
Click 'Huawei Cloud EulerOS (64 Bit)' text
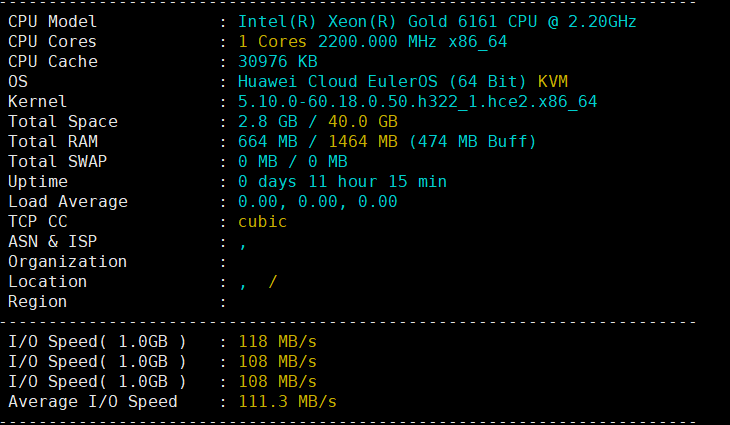point(382,81)
